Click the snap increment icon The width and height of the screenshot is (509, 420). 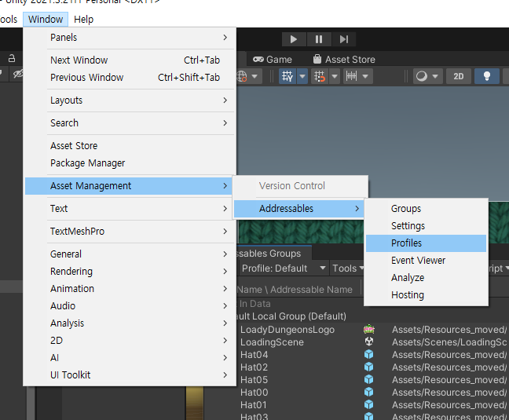(x=320, y=76)
